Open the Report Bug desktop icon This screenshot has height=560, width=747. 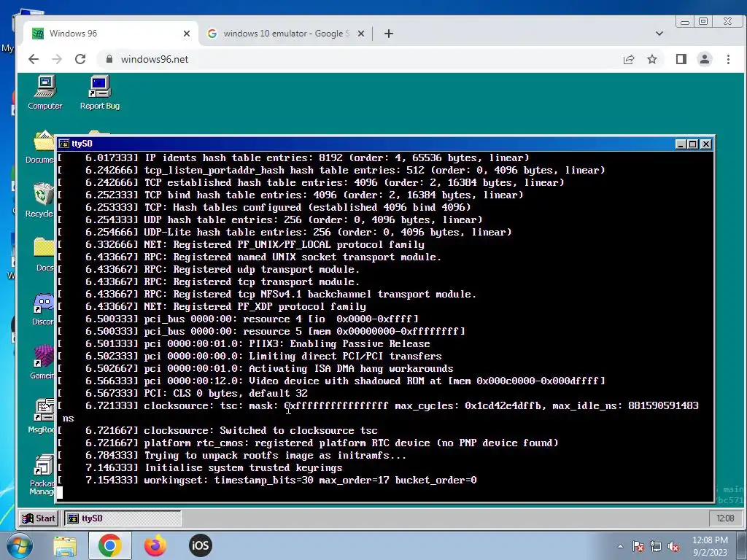(99, 93)
